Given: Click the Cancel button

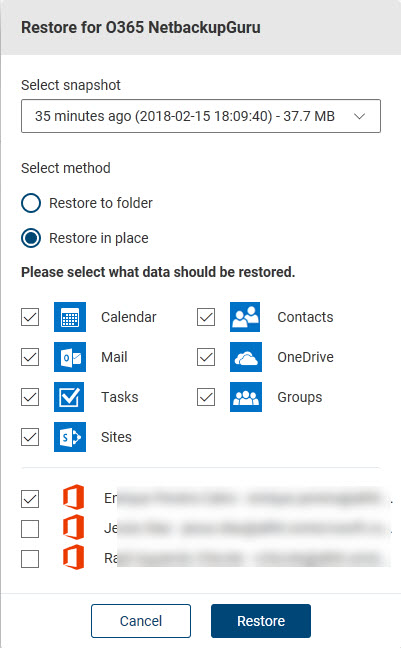Looking at the screenshot, I should tap(141, 621).
